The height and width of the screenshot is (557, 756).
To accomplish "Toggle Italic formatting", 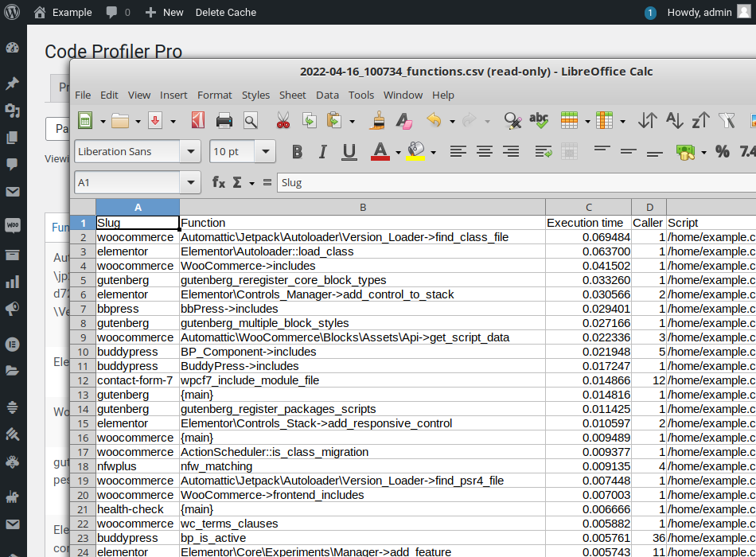I will (x=322, y=152).
